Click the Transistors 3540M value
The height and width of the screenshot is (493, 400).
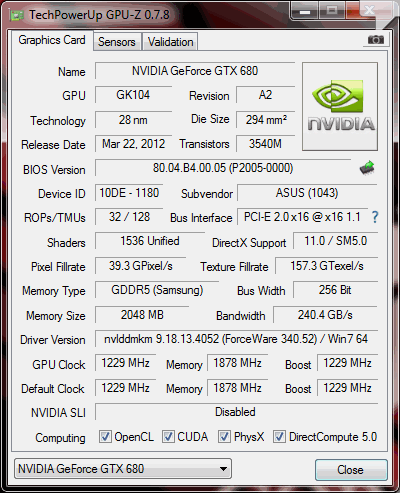pyautogui.click(x=265, y=144)
